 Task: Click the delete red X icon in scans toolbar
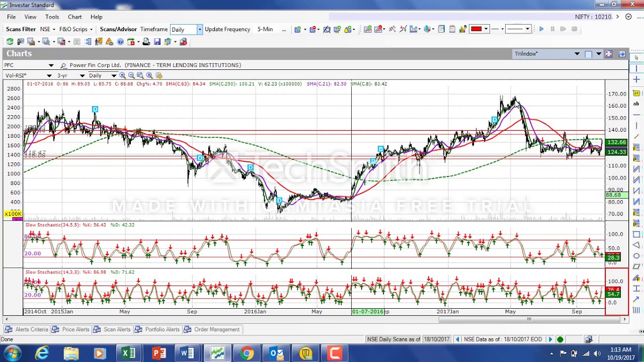(x=183, y=42)
